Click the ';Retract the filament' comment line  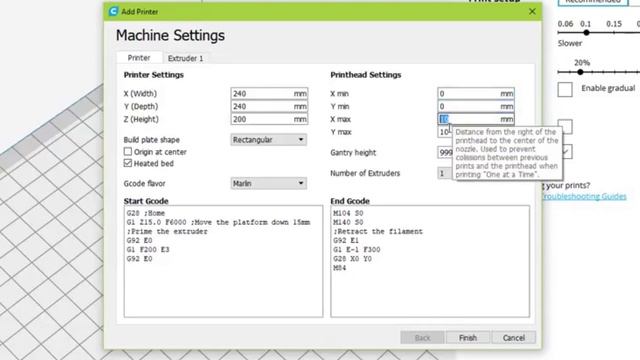click(378, 231)
